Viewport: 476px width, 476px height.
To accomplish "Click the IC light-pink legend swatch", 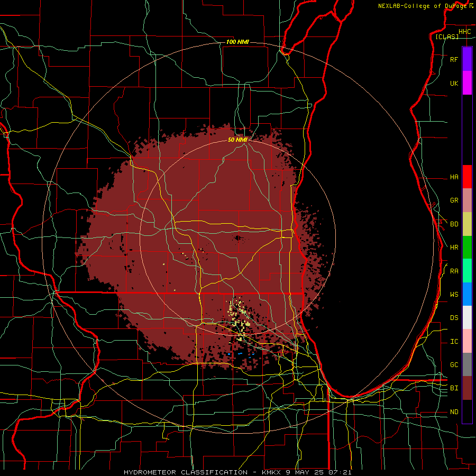I will click(x=467, y=341).
